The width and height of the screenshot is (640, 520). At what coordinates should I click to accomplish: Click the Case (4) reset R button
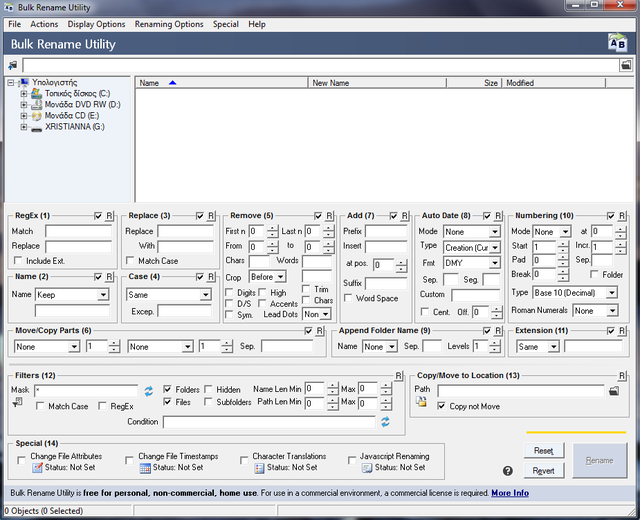[211, 277]
